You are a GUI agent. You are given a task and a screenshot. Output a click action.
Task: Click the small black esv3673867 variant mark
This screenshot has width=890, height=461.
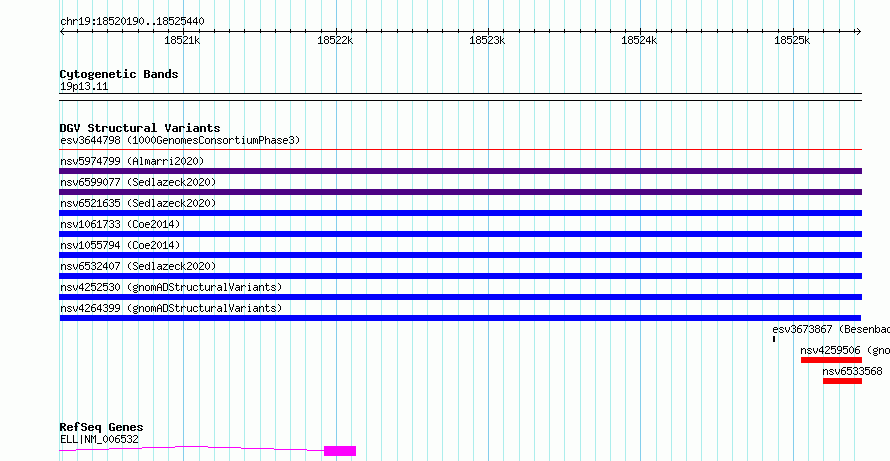(774, 339)
